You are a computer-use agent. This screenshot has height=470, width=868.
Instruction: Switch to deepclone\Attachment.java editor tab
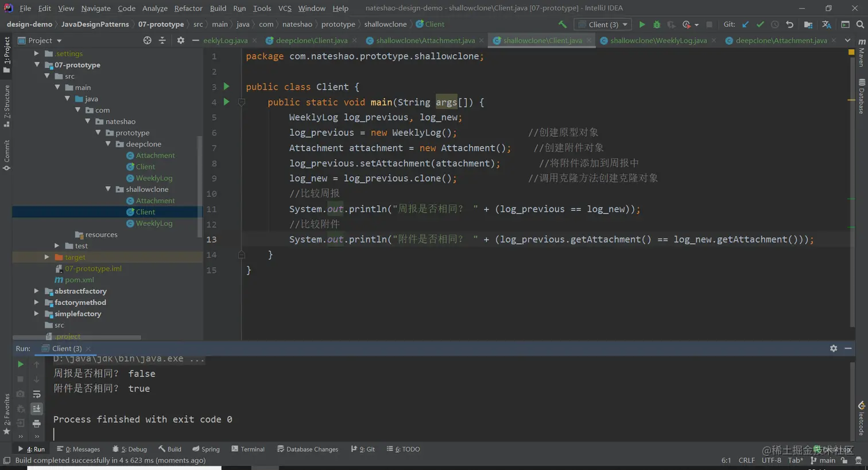(781, 40)
